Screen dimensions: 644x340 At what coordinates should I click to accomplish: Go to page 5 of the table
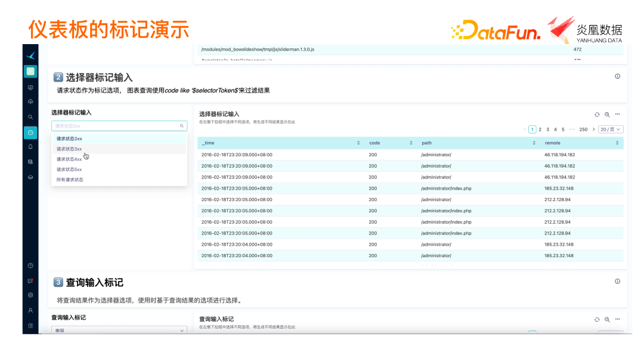[x=563, y=129]
